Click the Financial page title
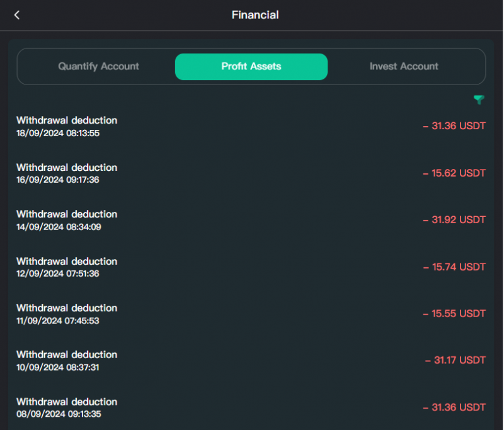The width and height of the screenshot is (504, 430). (255, 15)
